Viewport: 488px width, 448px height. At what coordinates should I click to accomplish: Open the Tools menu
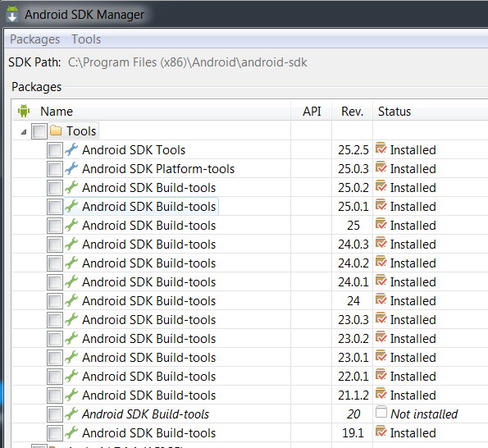pyautogui.click(x=86, y=39)
